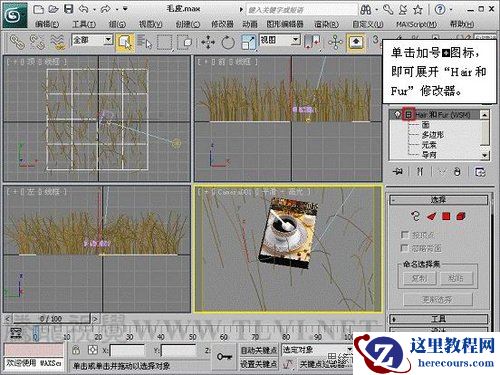The image size is (500, 375).
Task: Select the Polygon sub-object square icon
Action: (446, 216)
